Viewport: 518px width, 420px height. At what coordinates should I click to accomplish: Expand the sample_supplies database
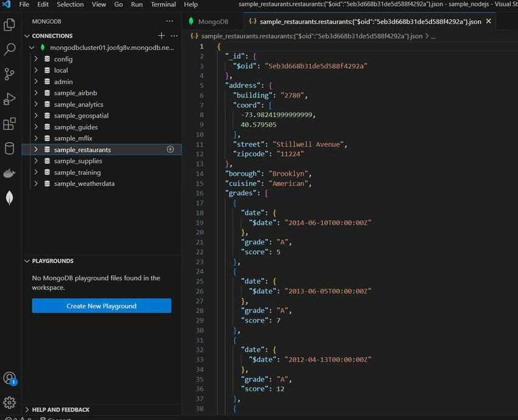(36, 160)
